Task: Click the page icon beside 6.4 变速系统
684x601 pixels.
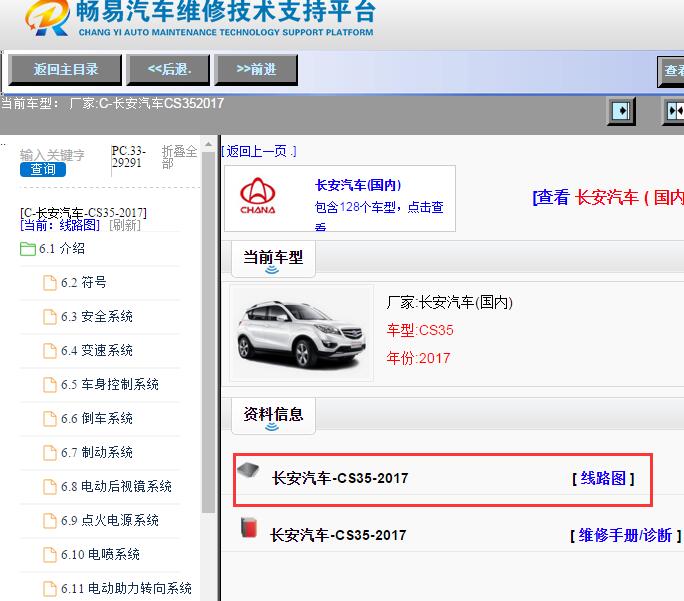Action: pos(50,351)
